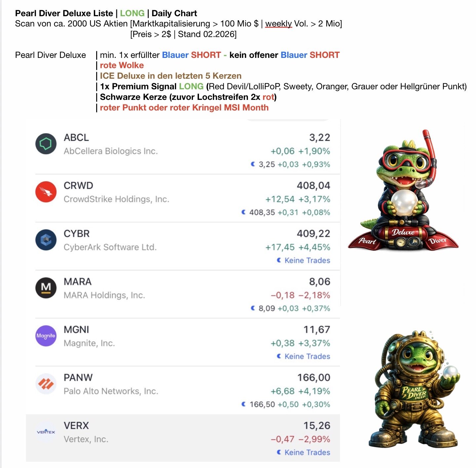This screenshot has width=476, height=468.
Task: Click the green LONG label in title
Action: pyautogui.click(x=132, y=13)
